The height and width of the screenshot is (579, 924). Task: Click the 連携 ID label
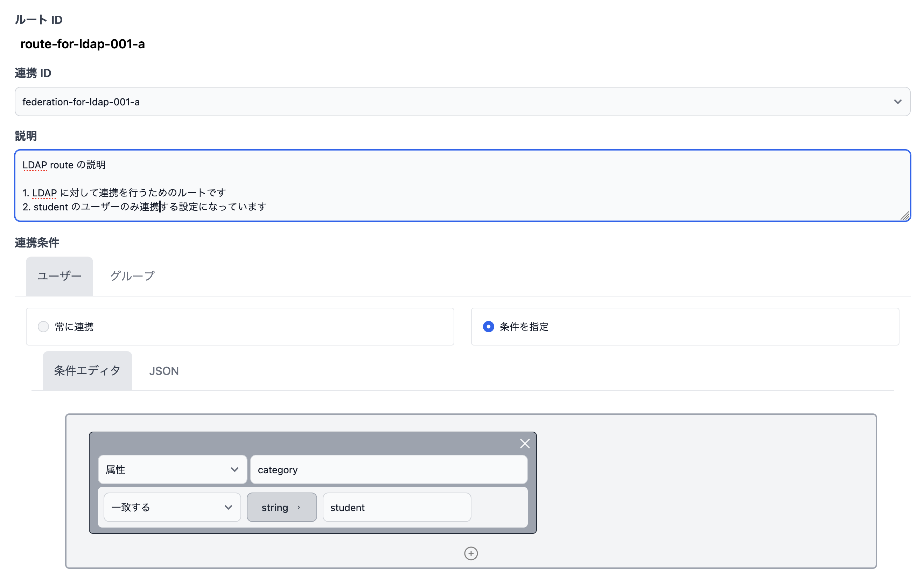(x=33, y=73)
